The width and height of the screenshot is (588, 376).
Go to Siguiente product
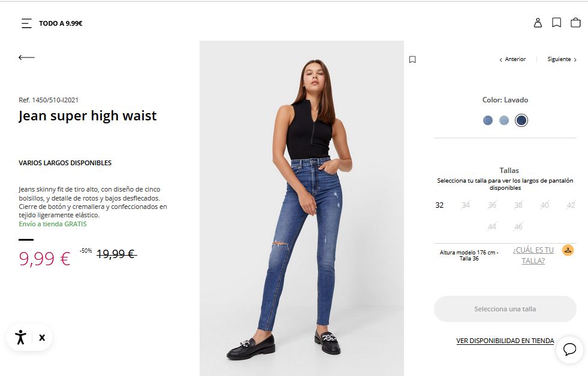click(x=562, y=59)
